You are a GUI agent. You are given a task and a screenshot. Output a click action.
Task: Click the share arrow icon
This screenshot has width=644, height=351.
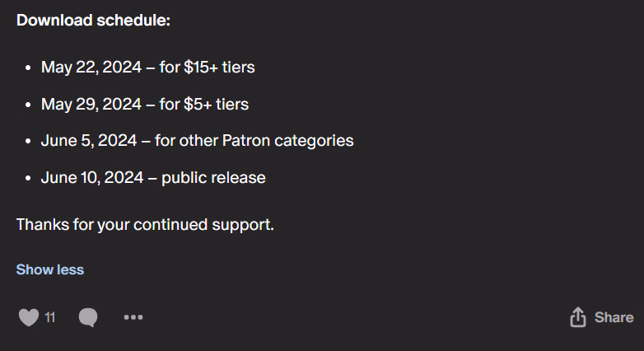[x=578, y=317]
